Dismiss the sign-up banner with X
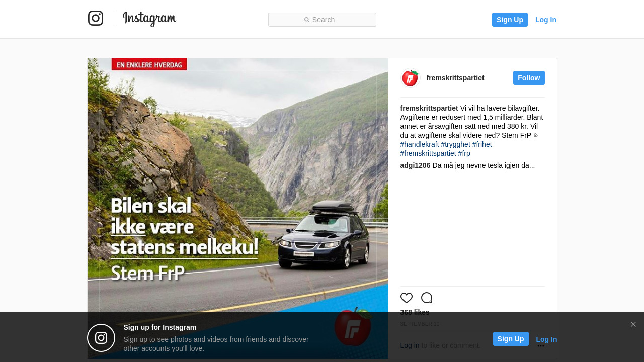The width and height of the screenshot is (644, 362). [x=633, y=324]
